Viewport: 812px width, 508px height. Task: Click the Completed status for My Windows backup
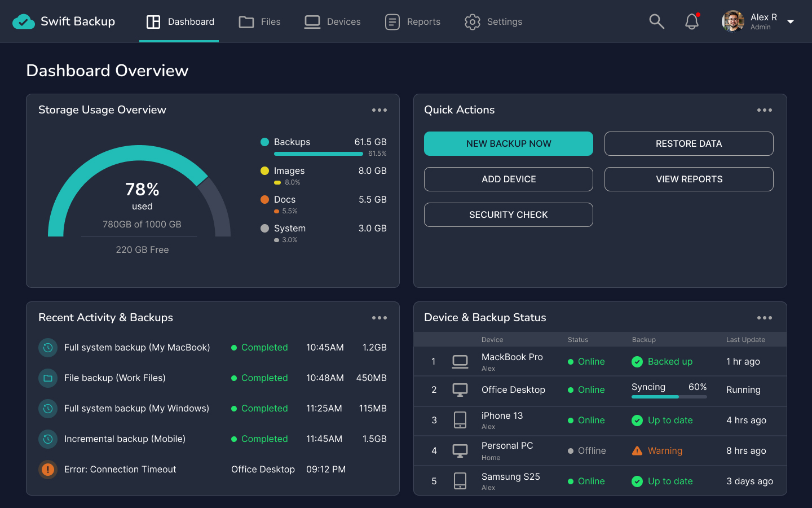(259, 409)
